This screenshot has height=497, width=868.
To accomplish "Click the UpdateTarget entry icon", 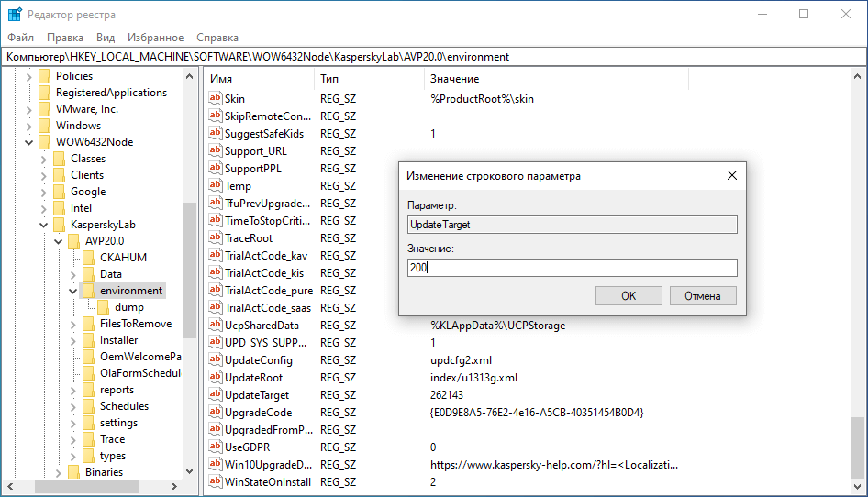I will point(216,394).
